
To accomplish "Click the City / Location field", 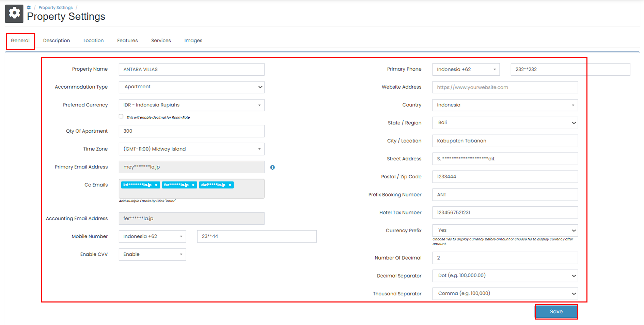I will [505, 141].
